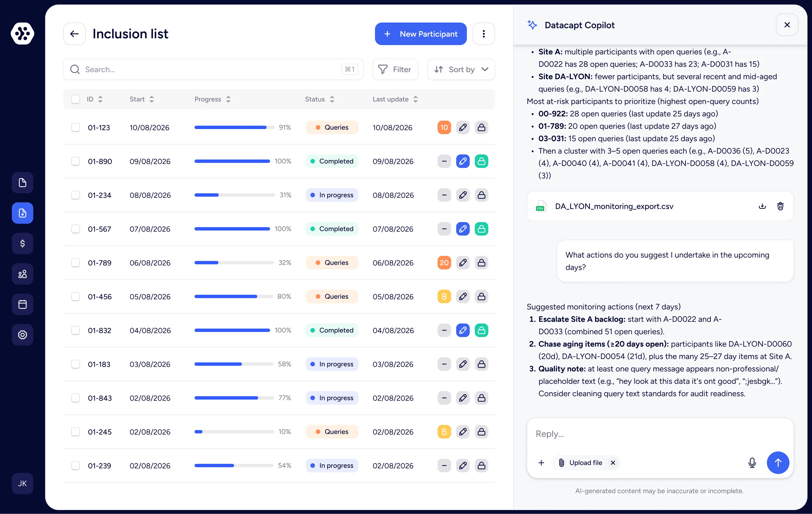Image resolution: width=812 pixels, height=514 pixels.
Task: Check the select-all checkbox in the table header
Action: tap(76, 99)
